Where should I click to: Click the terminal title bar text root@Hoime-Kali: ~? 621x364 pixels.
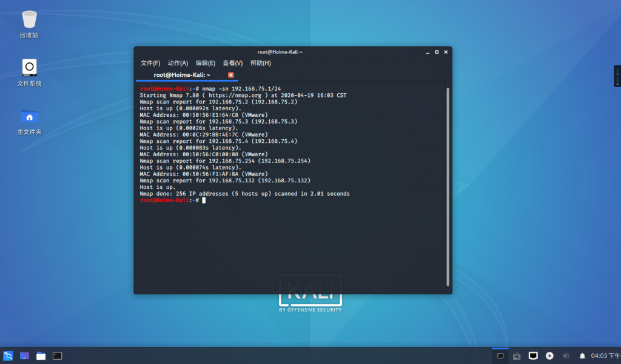[x=280, y=52]
